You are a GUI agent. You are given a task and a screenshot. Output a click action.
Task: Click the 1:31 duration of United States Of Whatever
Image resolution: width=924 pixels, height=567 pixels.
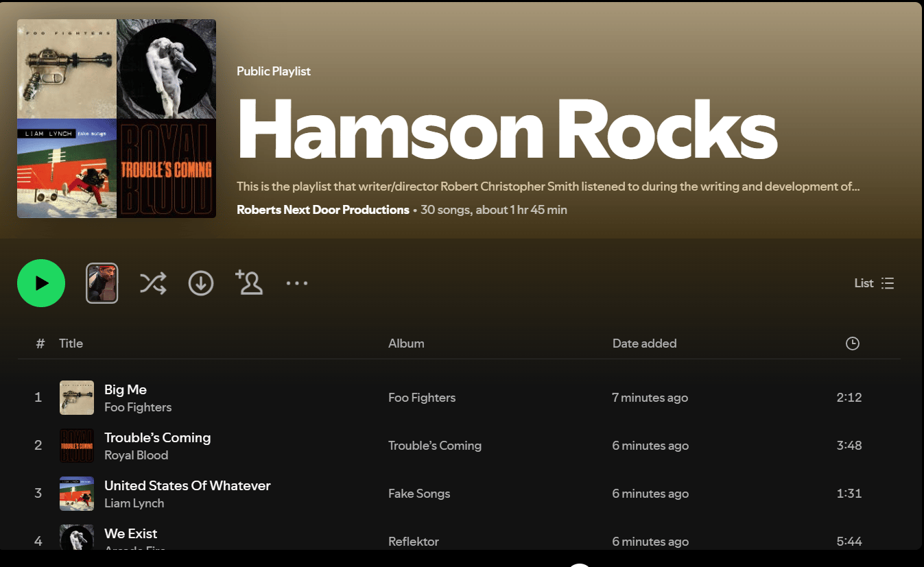point(849,494)
